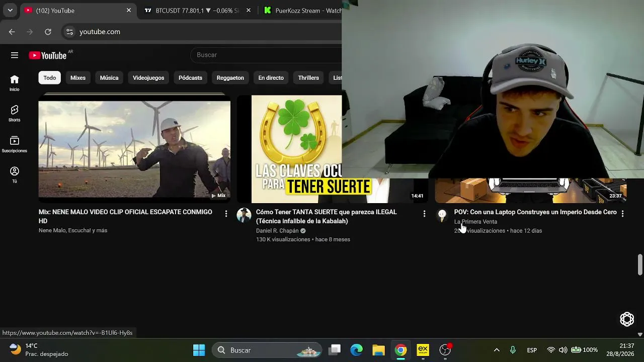The height and width of the screenshot is (362, 644).
Task: Open the Tú section in the sidebar
Action: pos(15,175)
